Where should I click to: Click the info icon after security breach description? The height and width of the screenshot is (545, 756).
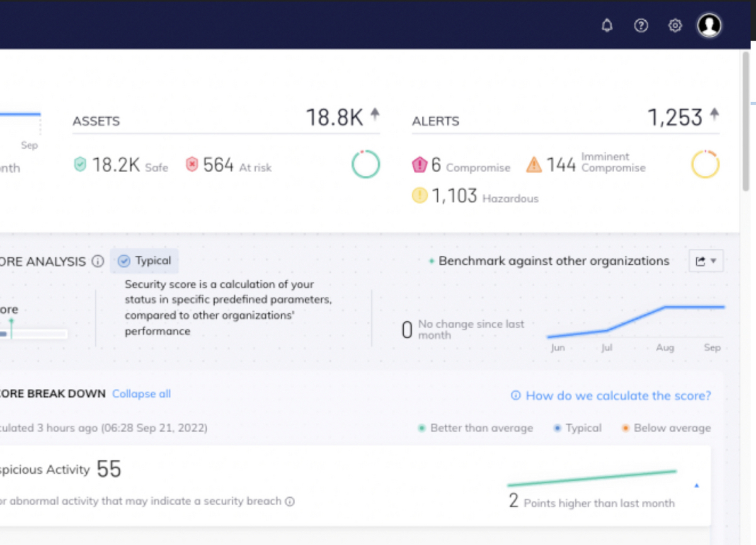click(x=290, y=502)
